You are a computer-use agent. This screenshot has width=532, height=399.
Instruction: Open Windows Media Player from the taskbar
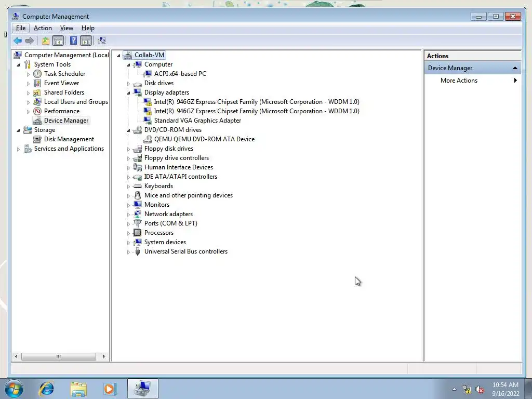pyautogui.click(x=110, y=389)
